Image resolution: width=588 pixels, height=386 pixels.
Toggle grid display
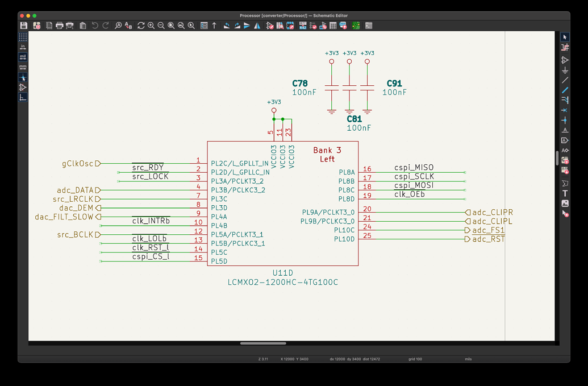[23, 37]
